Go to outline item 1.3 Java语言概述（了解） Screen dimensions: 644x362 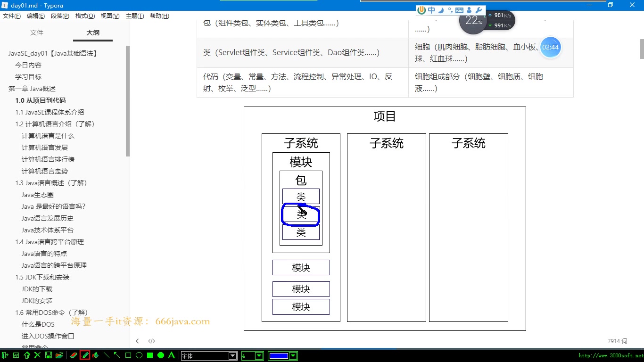pyautogui.click(x=51, y=183)
